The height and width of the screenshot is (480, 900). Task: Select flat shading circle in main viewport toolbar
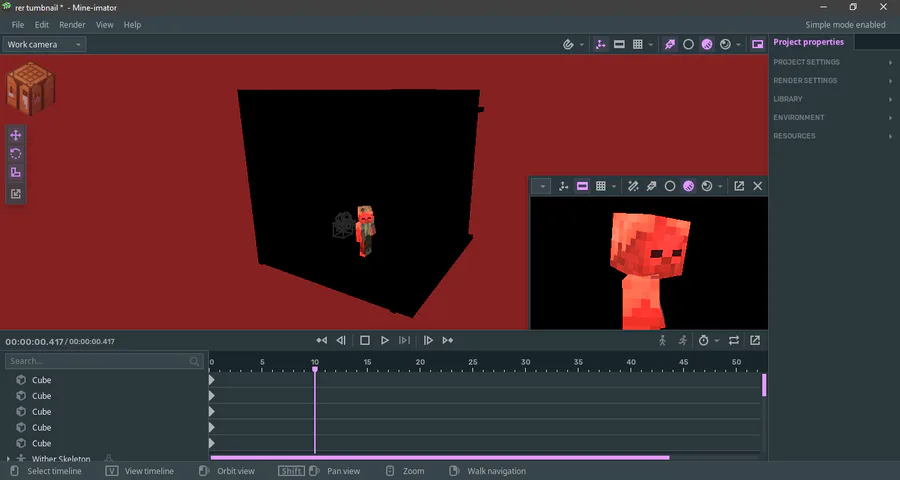688,44
